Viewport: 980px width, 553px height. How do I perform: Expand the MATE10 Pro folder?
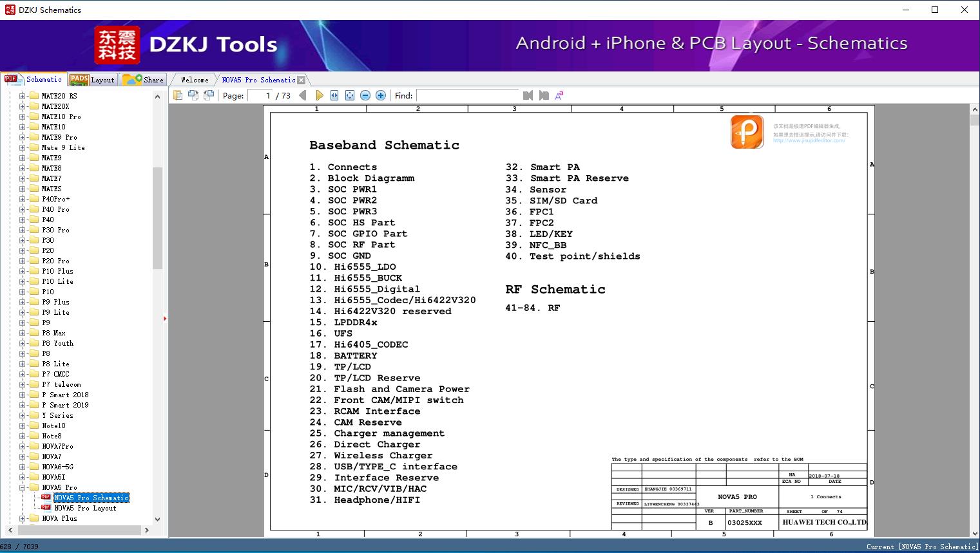[23, 117]
